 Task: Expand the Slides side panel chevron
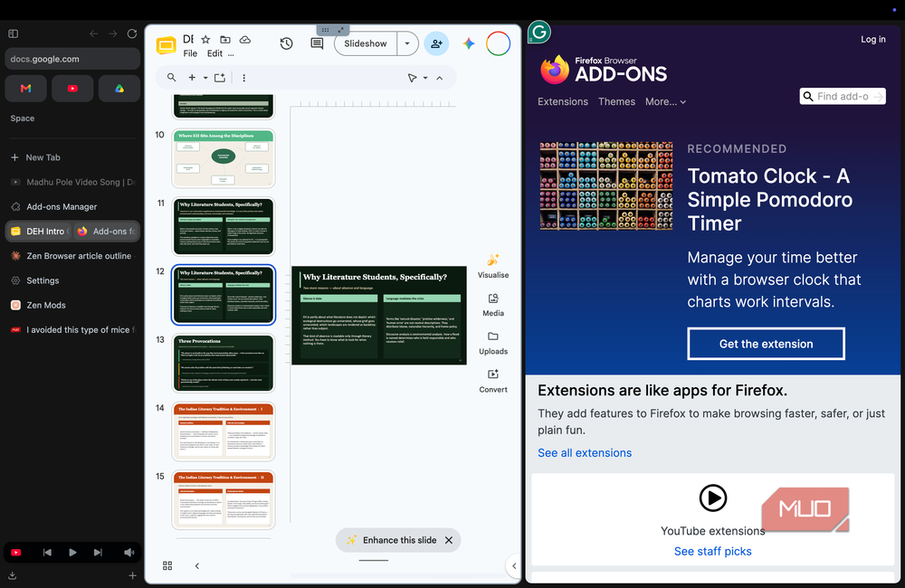tap(514, 566)
